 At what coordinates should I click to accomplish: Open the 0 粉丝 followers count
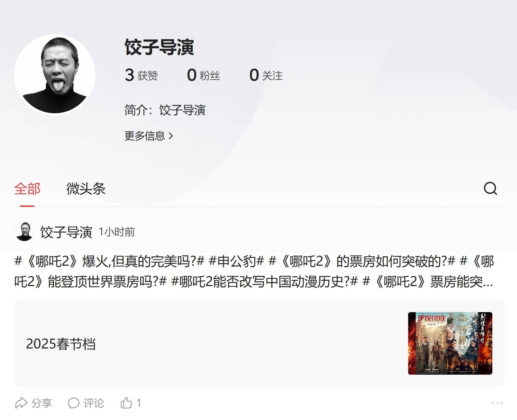pos(203,75)
